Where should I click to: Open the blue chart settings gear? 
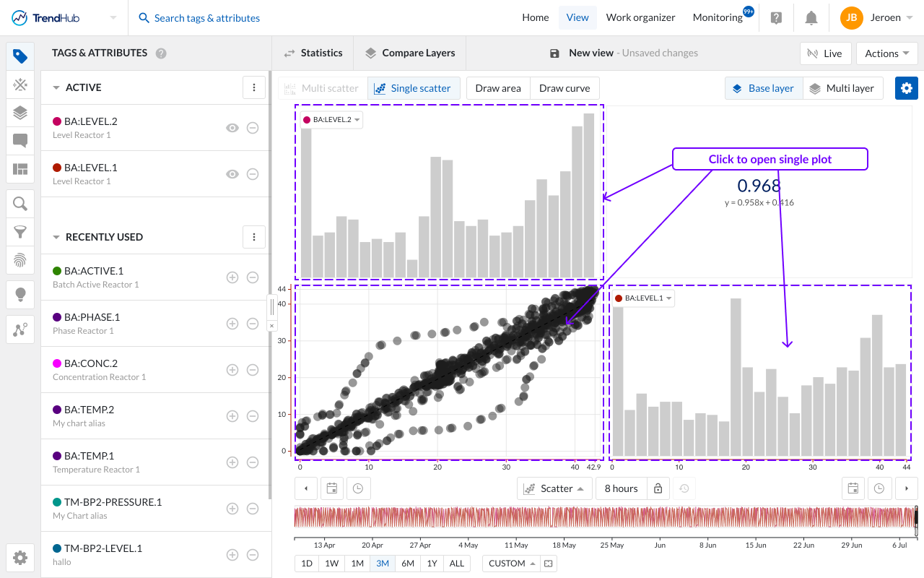(x=906, y=87)
